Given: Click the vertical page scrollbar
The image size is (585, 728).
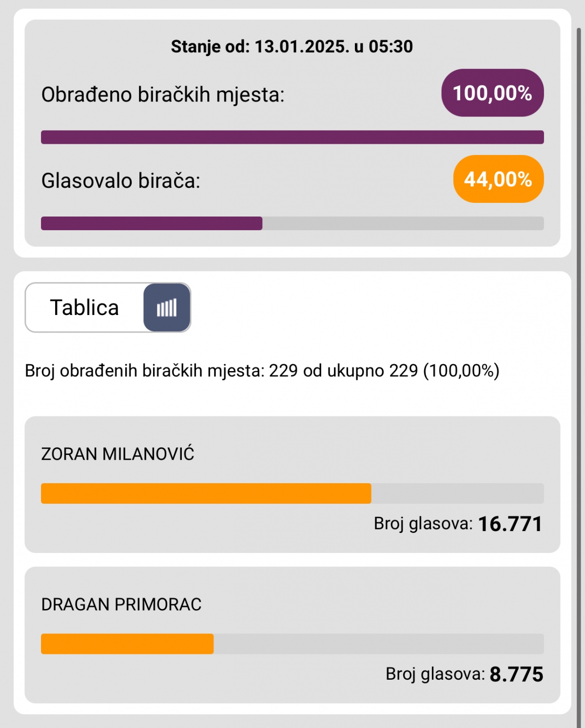Looking at the screenshot, I should (579, 341).
